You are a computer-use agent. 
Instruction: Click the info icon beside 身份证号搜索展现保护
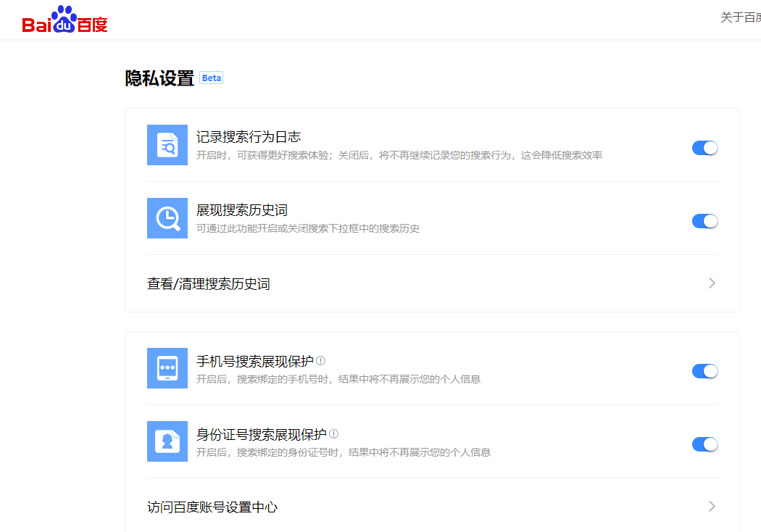(333, 434)
